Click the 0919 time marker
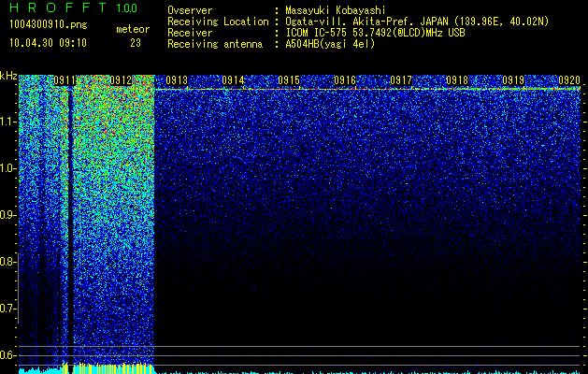 (x=513, y=80)
